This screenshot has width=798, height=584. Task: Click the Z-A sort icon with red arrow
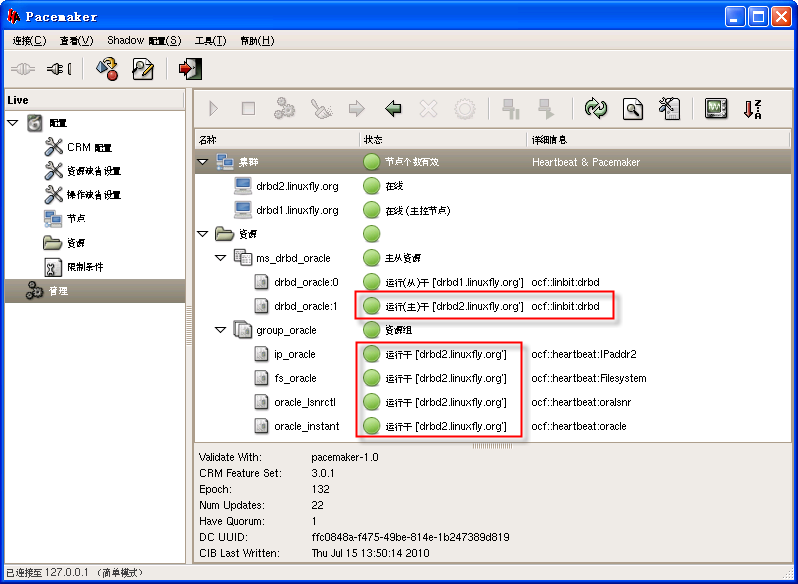[753, 109]
